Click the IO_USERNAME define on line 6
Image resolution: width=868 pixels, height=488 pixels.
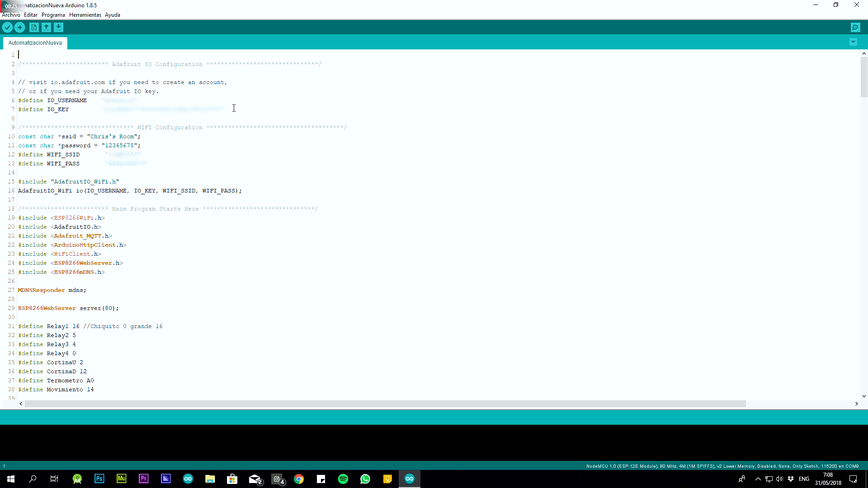(x=52, y=100)
